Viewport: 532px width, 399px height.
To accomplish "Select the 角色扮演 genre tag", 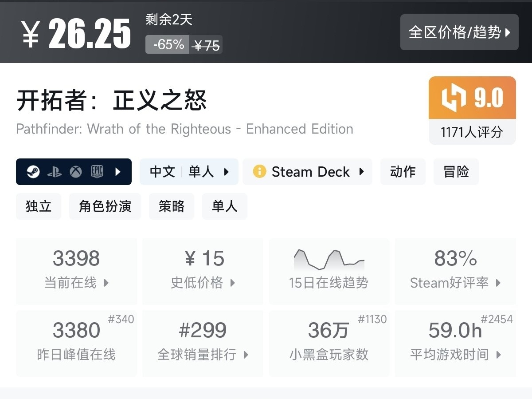I will coord(105,206).
